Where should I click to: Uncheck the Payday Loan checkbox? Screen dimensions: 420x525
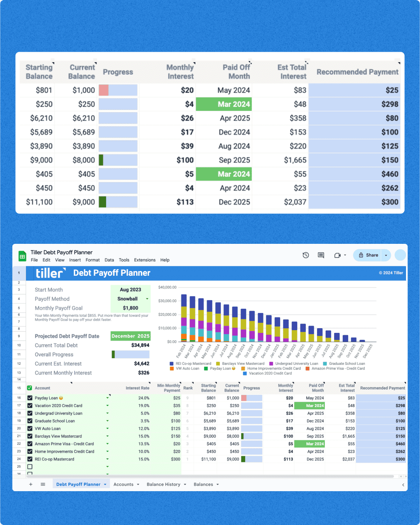[30, 398]
